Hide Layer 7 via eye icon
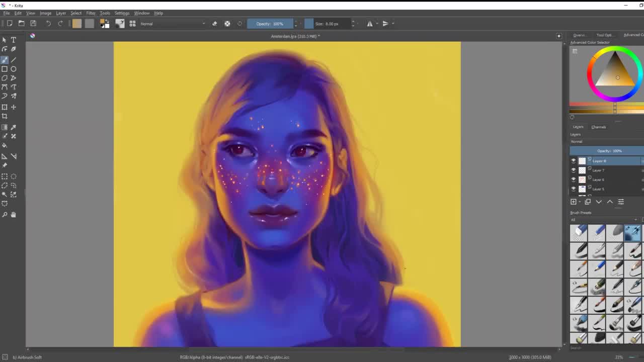The height and width of the screenshot is (362, 644). click(573, 170)
